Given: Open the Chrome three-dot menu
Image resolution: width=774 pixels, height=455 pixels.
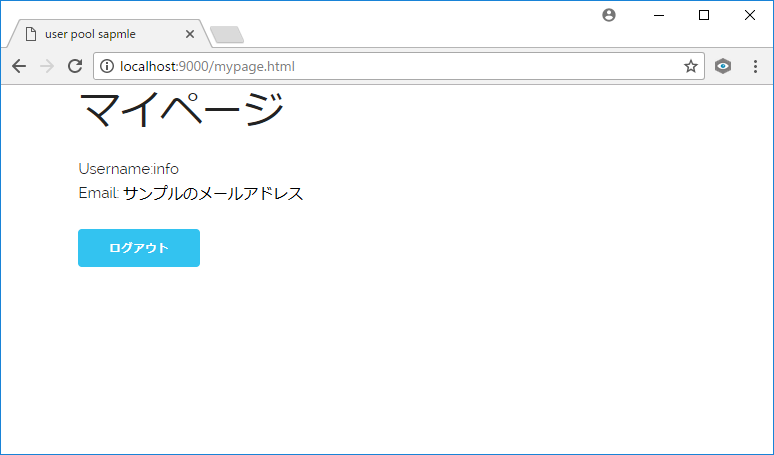Looking at the screenshot, I should 755,66.
